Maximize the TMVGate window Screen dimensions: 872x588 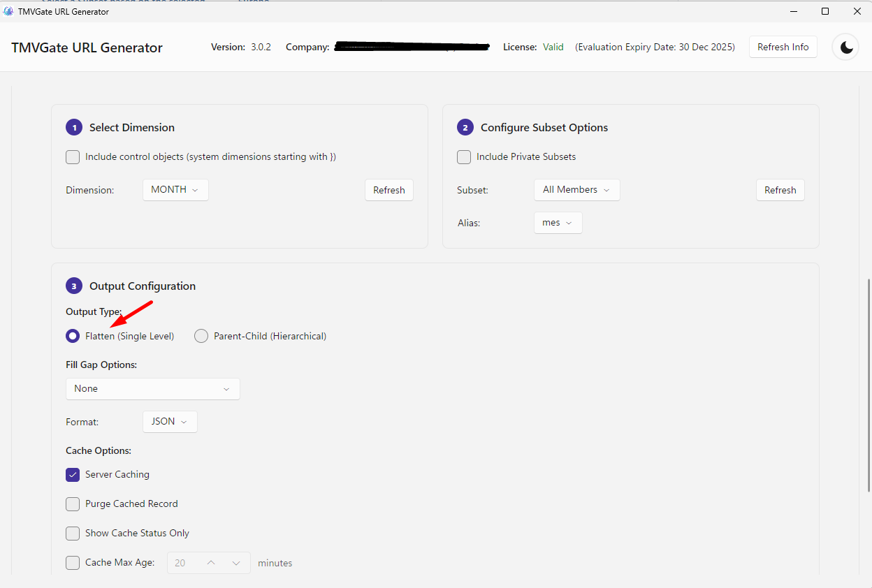click(825, 11)
